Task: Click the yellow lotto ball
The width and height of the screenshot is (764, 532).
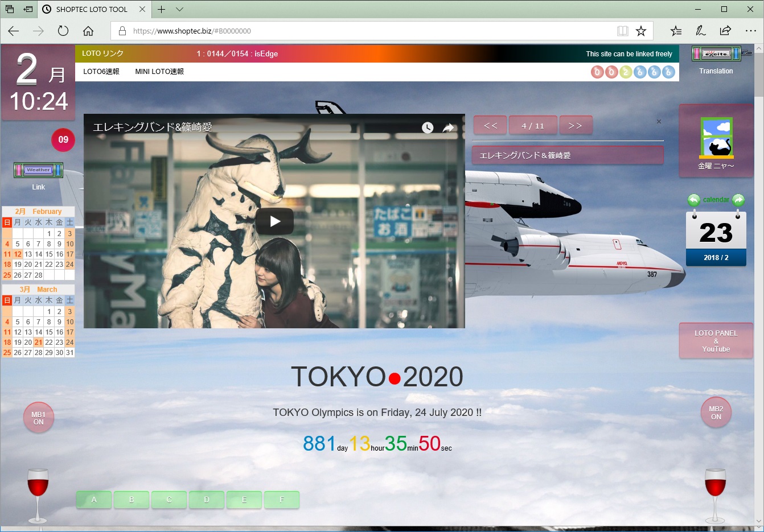Action: [x=626, y=72]
